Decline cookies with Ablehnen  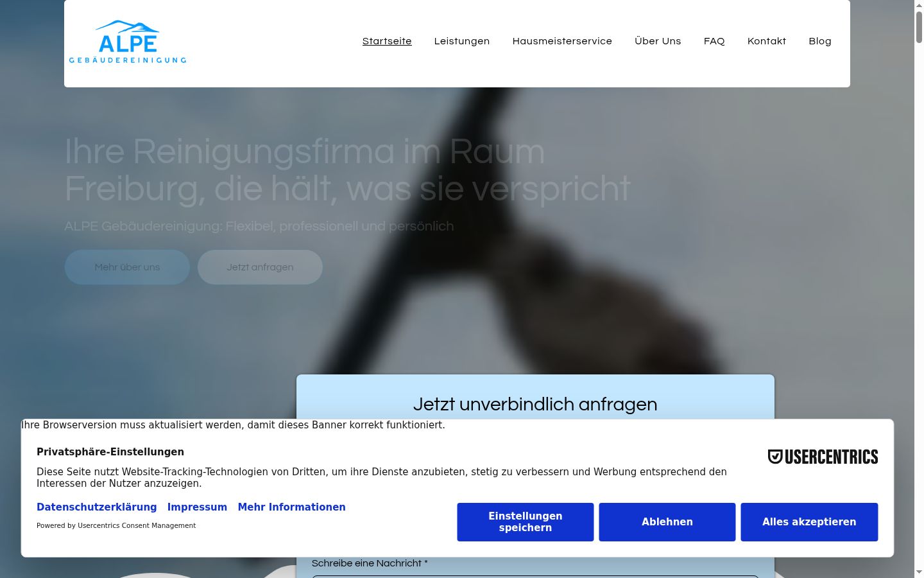667,522
